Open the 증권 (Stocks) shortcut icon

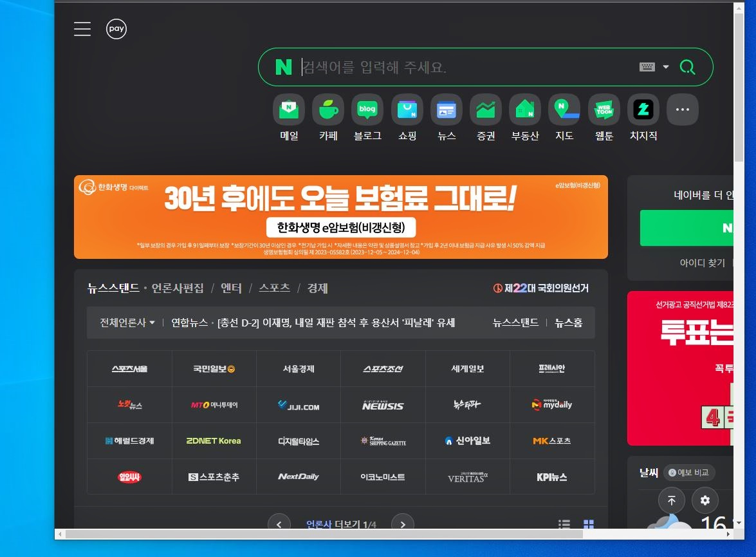click(x=486, y=109)
